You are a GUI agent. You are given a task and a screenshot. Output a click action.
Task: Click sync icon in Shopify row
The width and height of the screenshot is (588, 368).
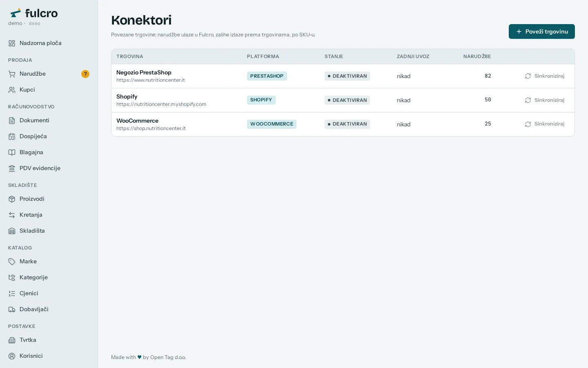point(528,100)
